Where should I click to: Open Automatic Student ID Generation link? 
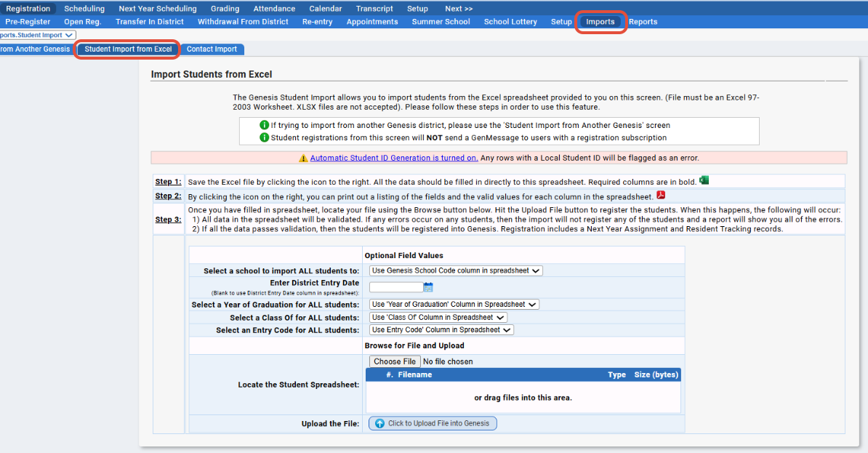point(393,158)
